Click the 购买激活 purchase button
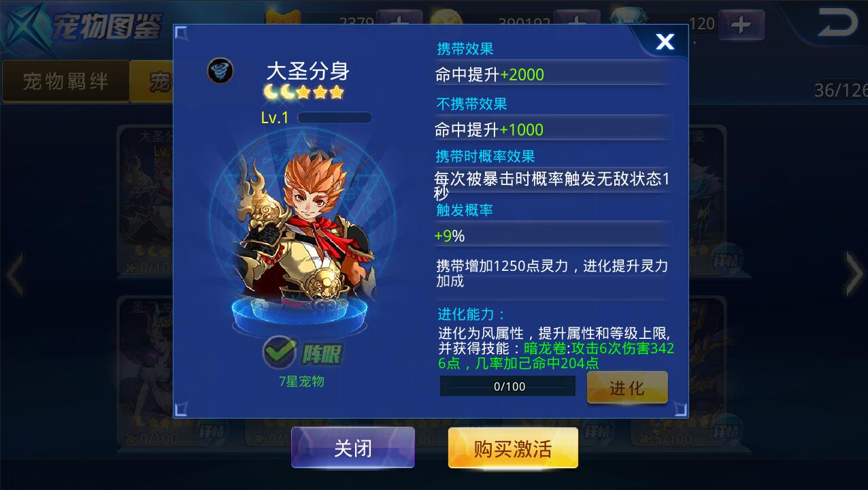868x490 pixels. [x=513, y=448]
